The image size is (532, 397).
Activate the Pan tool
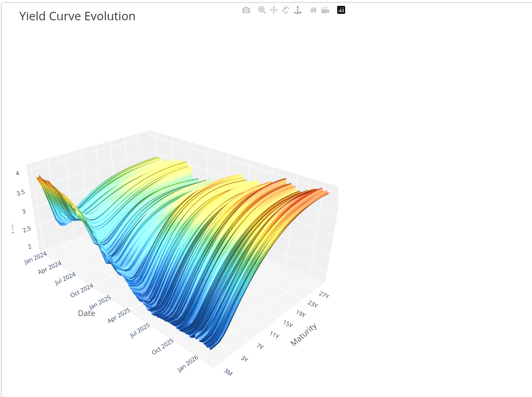point(273,10)
